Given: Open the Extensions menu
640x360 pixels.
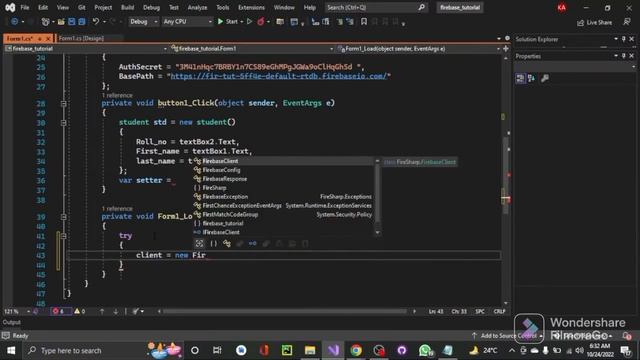Looking at the screenshot, I should click(251, 7).
